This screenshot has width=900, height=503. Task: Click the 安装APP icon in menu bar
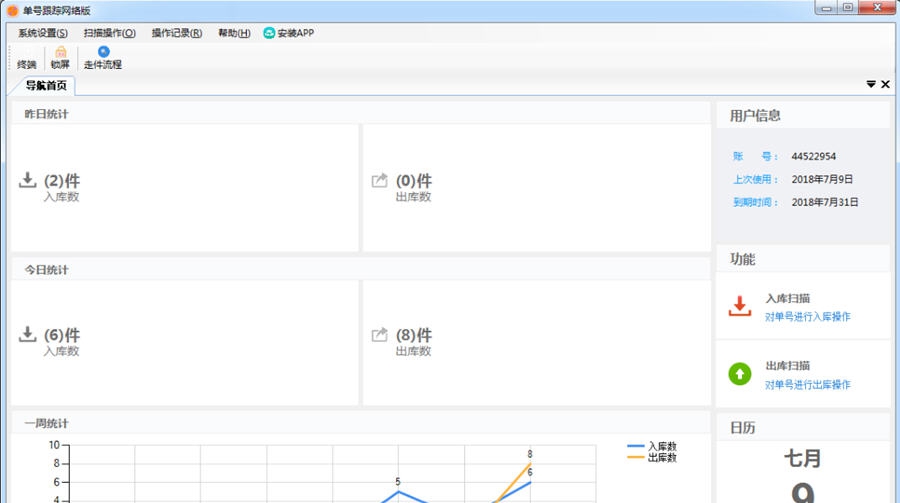[x=269, y=33]
